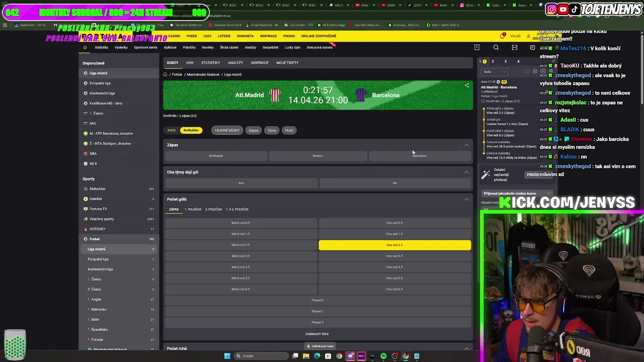The width and height of the screenshot is (644, 362).
Task: Open Evropská liga in Doporučené
Action: click(100, 83)
